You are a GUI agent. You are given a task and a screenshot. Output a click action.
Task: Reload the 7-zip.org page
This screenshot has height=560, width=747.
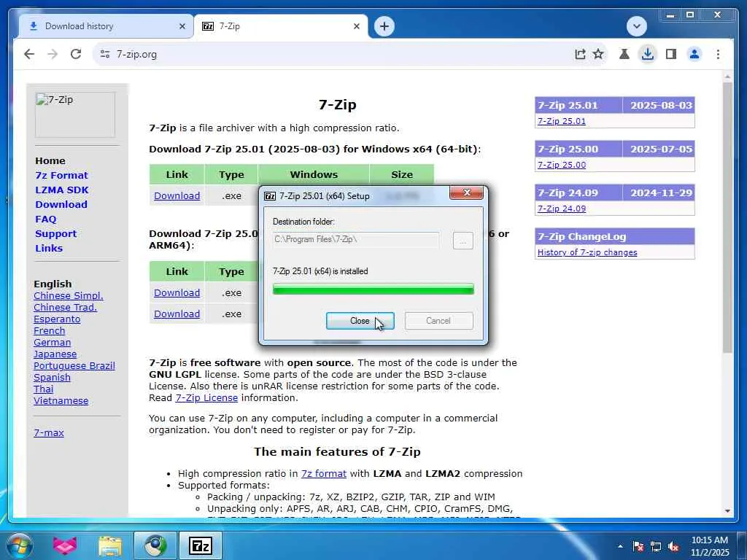76,54
